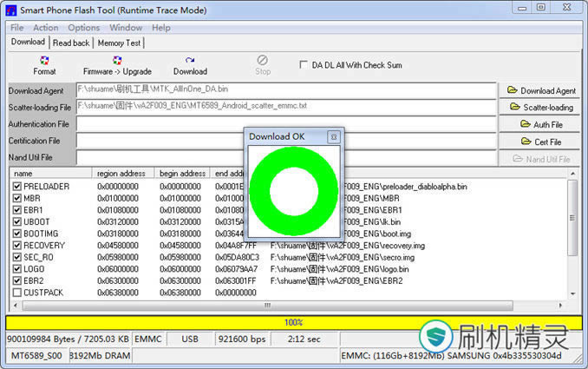Uncheck the PRELOADER partition
Screen dimensions: 588x369
[17, 187]
